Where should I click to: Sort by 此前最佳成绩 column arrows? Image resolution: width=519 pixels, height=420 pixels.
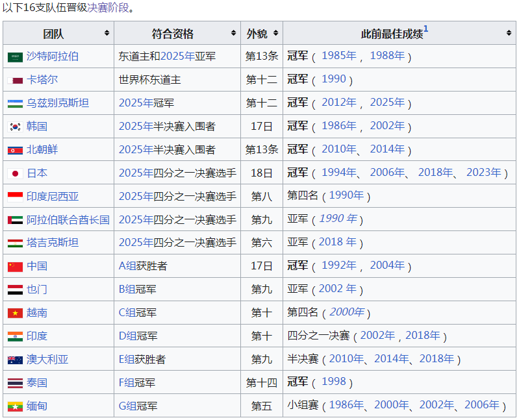point(509,33)
